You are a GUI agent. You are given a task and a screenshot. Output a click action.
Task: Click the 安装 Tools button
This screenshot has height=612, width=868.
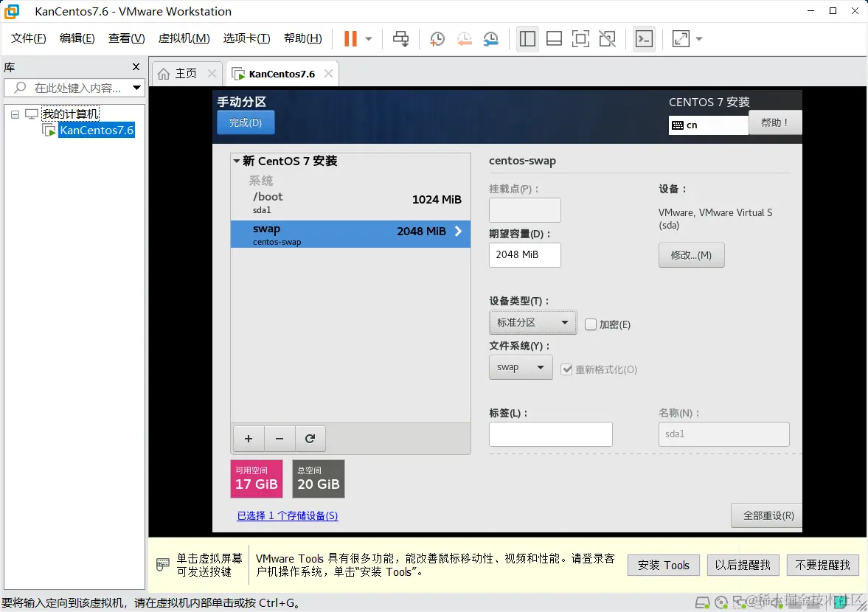pyautogui.click(x=662, y=565)
